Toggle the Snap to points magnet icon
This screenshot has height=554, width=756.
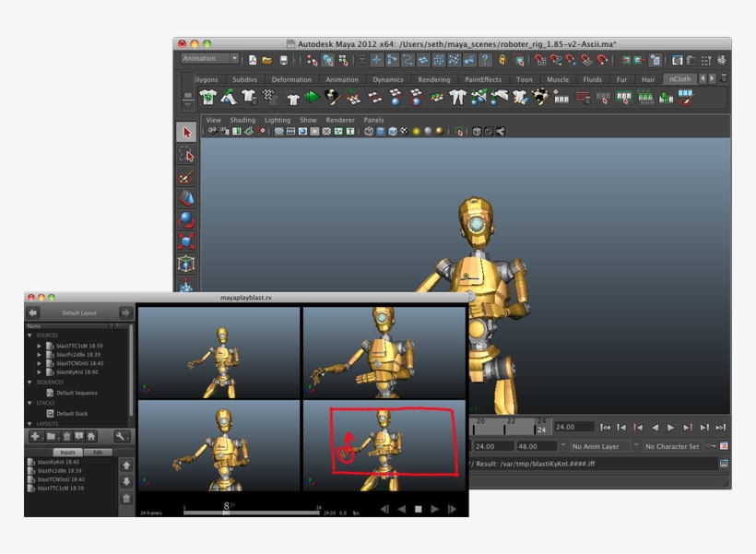click(572, 60)
